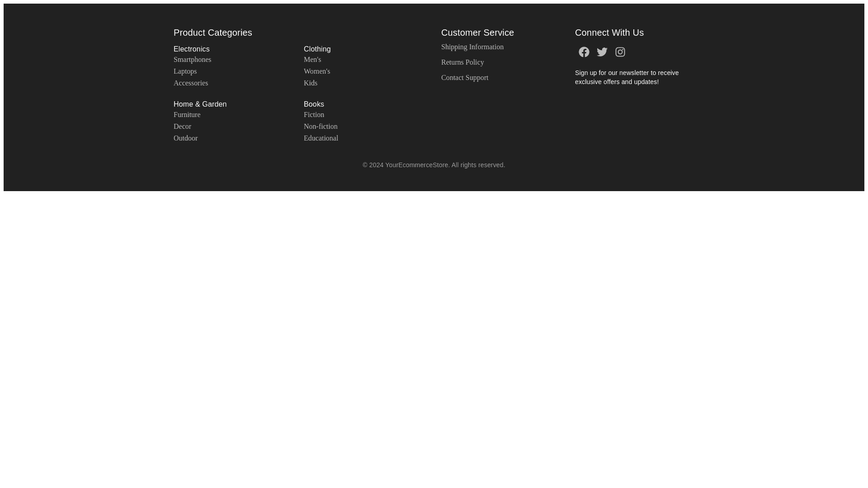868x488 pixels.
Task: Click Contact Support link
Action: click(464, 78)
